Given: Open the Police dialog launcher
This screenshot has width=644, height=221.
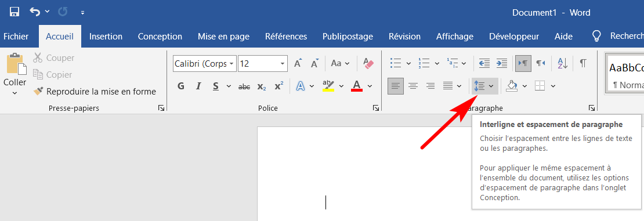Looking at the screenshot, I should 376,108.
